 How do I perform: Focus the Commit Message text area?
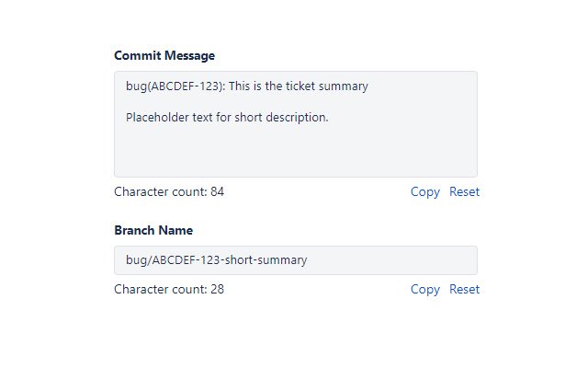(296, 124)
